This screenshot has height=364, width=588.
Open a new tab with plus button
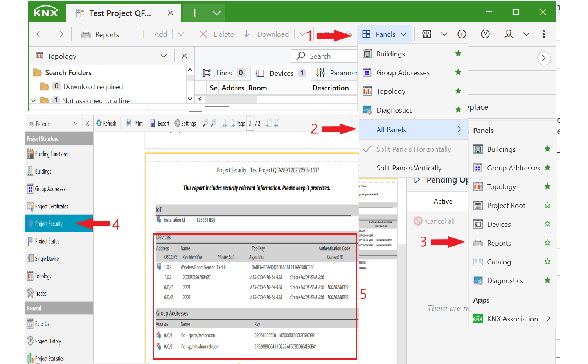[194, 13]
